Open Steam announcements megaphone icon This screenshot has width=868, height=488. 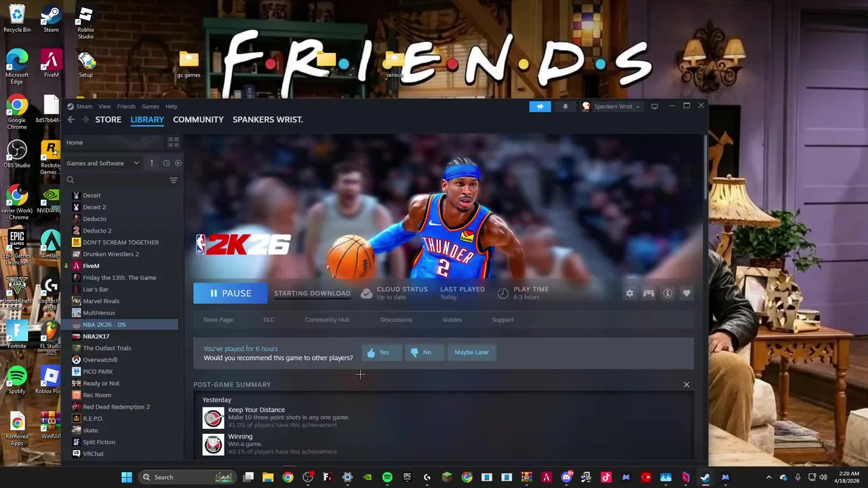[x=540, y=106]
